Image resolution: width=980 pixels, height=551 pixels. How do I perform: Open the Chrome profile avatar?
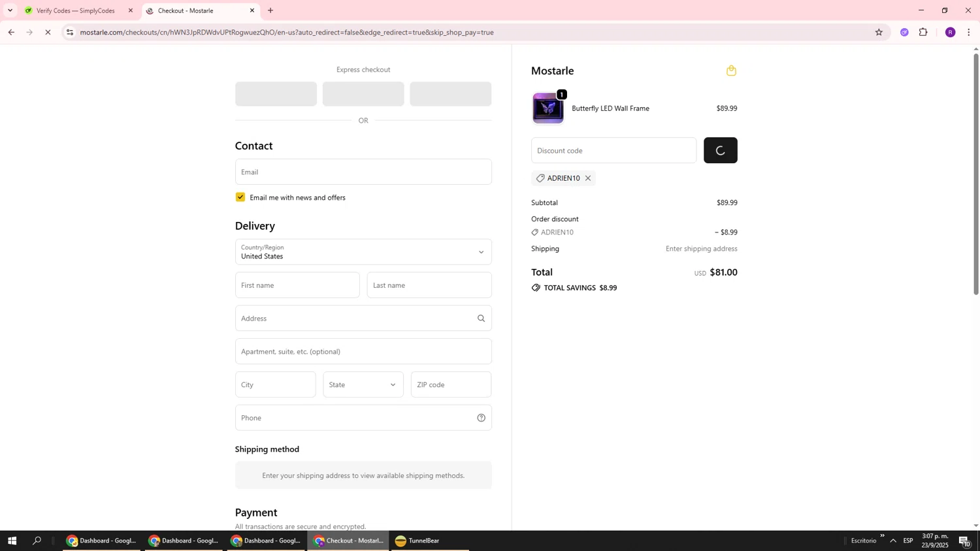coord(950,32)
